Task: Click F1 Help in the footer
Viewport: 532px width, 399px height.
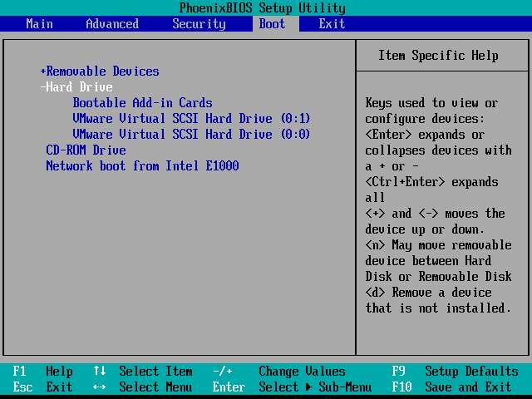Action: (42, 372)
